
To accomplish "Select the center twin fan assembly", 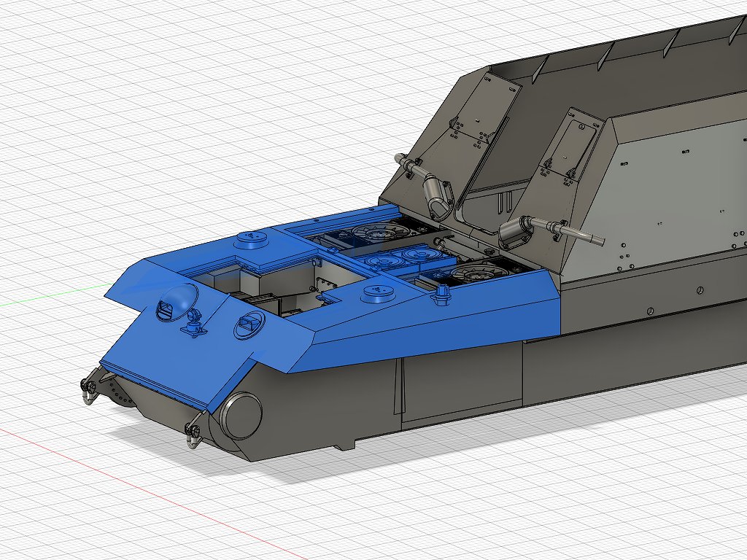I will [x=403, y=257].
